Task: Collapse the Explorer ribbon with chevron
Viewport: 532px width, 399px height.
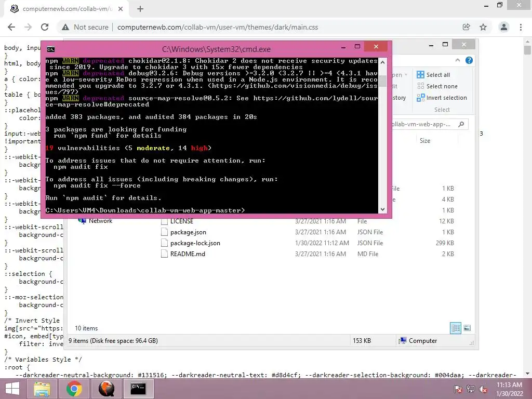Action: (x=457, y=60)
